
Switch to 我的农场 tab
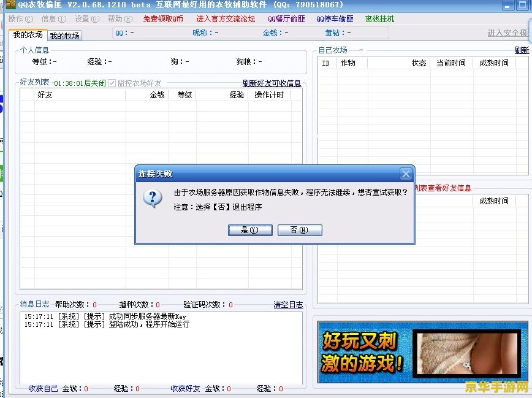point(28,34)
